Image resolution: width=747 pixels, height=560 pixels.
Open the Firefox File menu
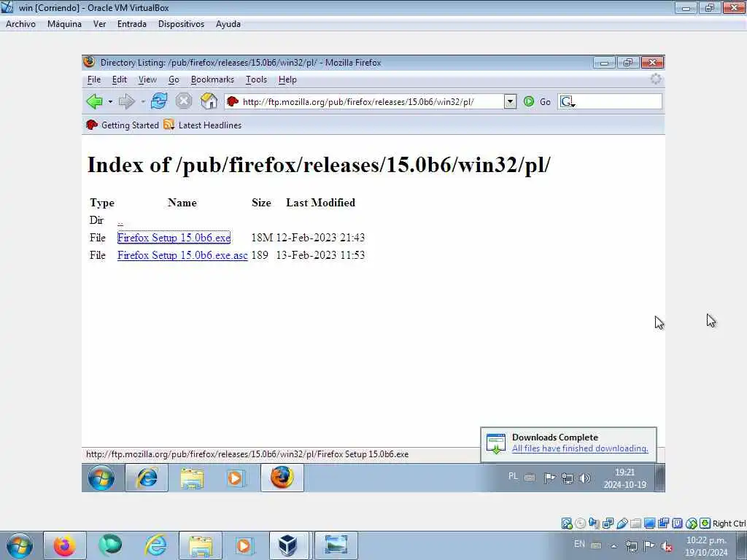point(94,79)
